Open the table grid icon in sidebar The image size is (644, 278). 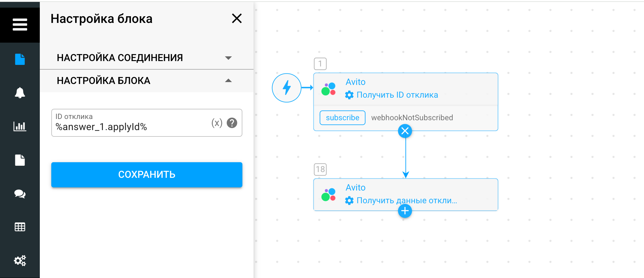click(x=20, y=227)
